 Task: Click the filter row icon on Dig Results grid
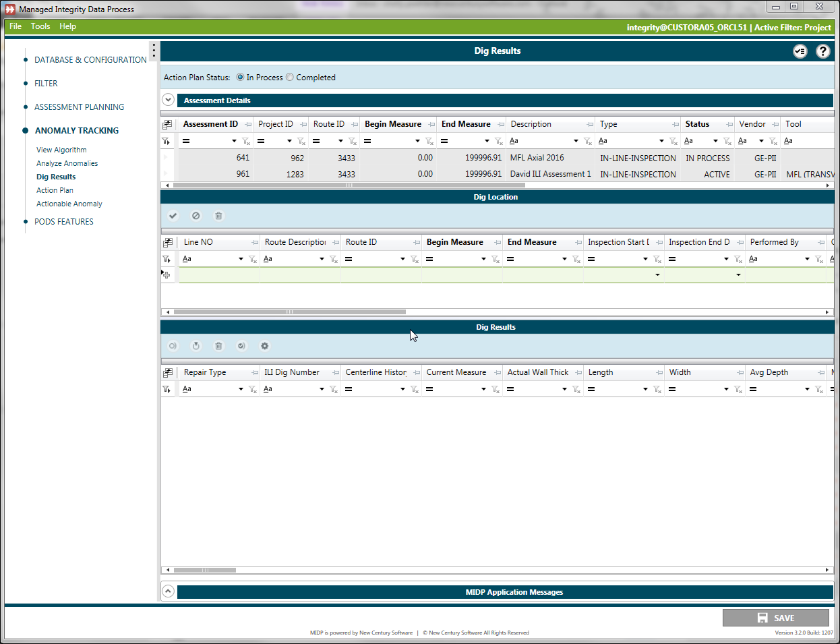[167, 389]
